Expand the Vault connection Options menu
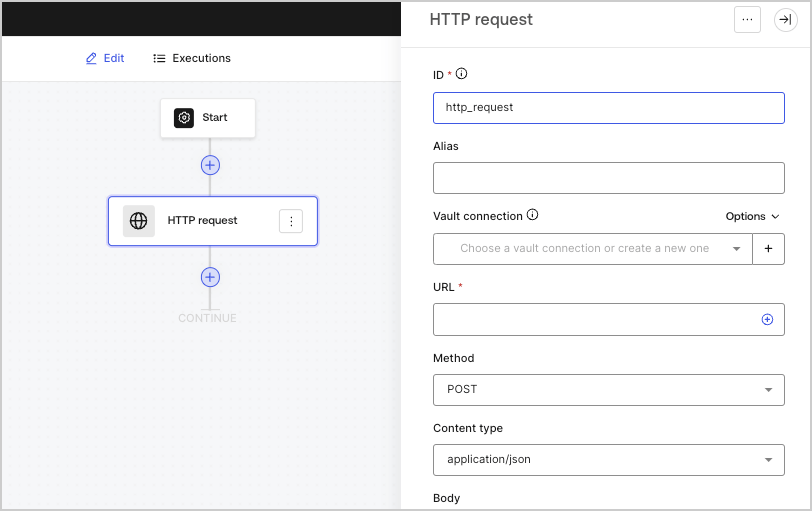This screenshot has height=511, width=812. [752, 216]
